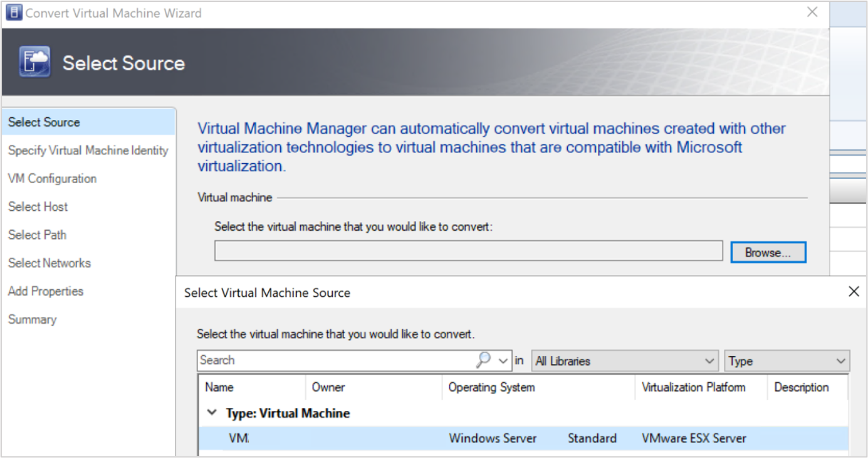Go to the Select Source step

[x=44, y=122]
